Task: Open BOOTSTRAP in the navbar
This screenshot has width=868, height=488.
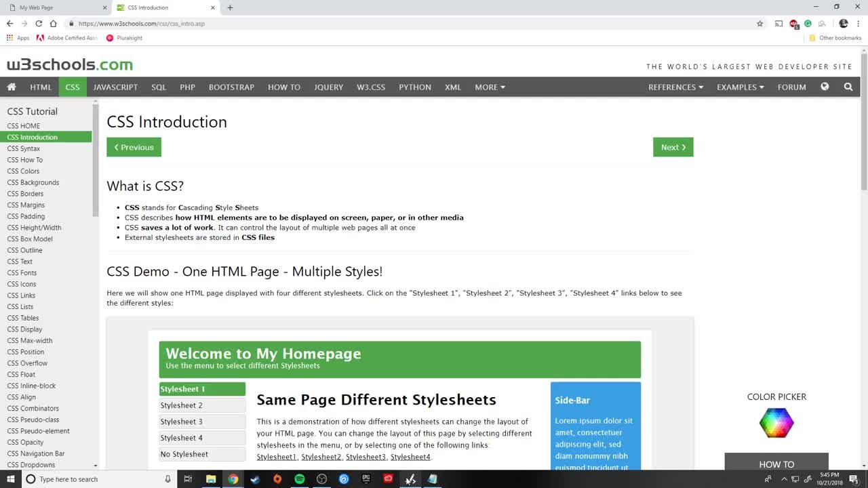Action: (x=231, y=87)
